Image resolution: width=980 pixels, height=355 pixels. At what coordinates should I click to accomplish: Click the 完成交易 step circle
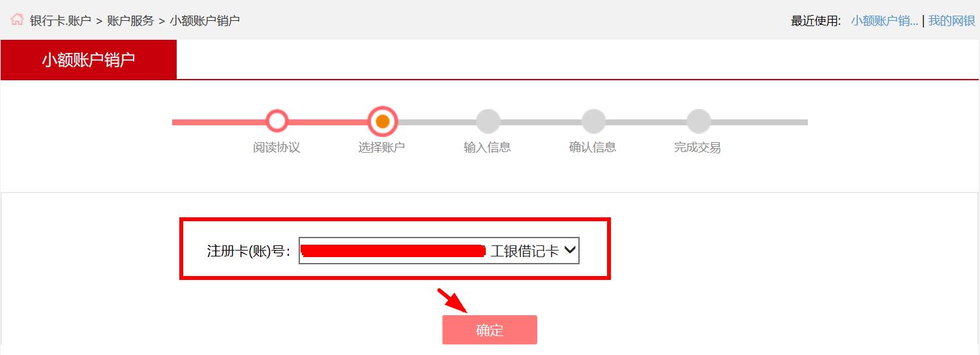[698, 121]
